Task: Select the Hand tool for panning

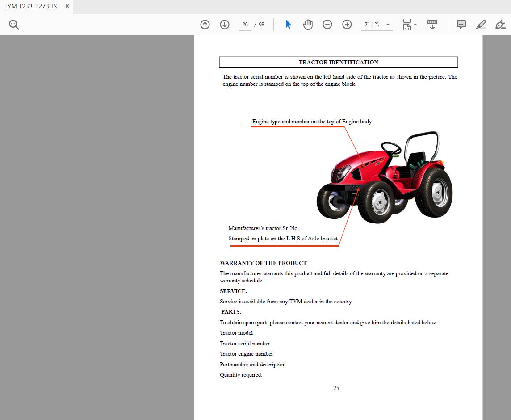Action: [308, 25]
